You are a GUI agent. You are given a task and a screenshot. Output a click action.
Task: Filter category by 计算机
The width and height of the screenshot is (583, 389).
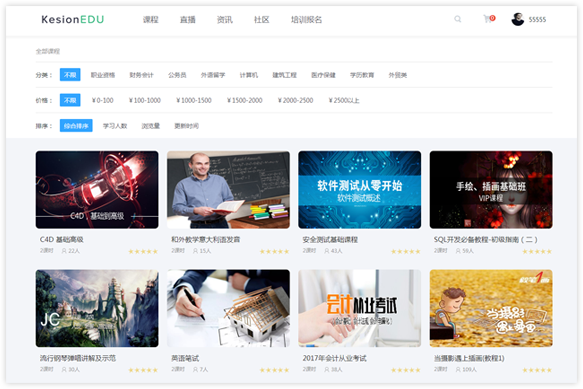[249, 75]
